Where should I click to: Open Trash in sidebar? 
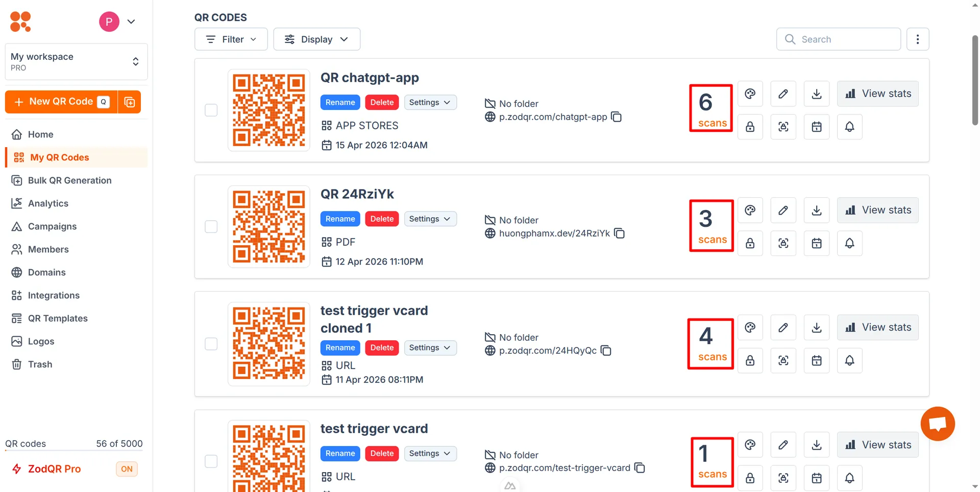(x=76, y=364)
